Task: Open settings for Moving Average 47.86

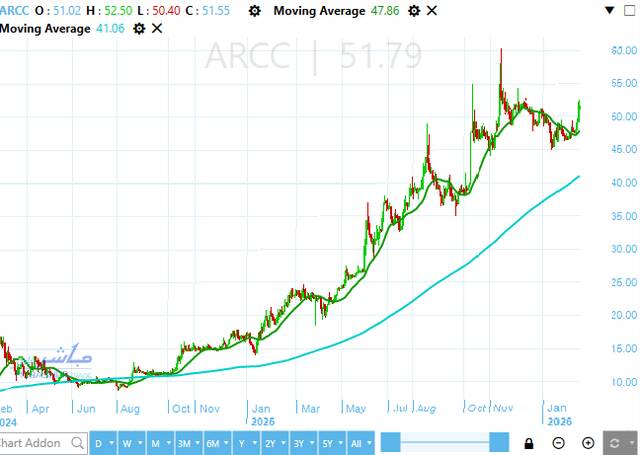Action: [x=413, y=10]
